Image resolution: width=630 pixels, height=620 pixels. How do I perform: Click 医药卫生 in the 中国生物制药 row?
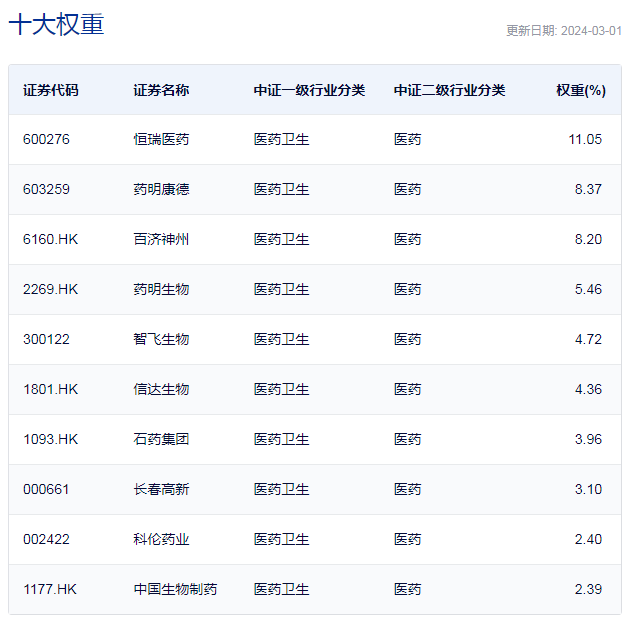coord(281,589)
